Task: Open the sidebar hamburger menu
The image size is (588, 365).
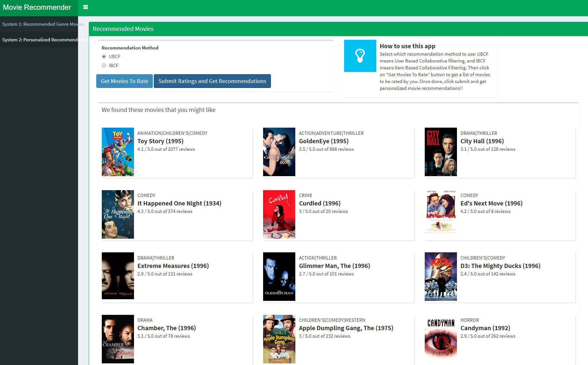Action: [x=86, y=7]
